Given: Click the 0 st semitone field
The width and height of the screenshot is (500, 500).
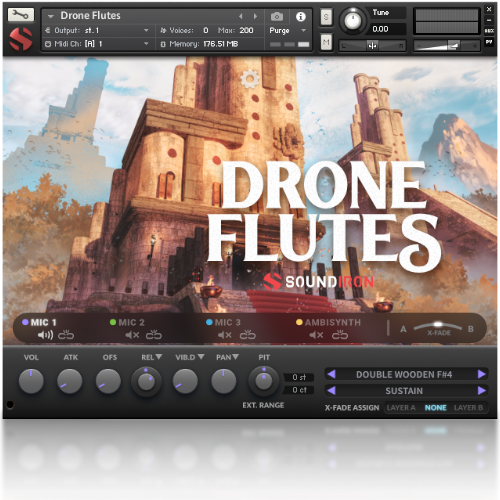Looking at the screenshot, I should [299, 377].
